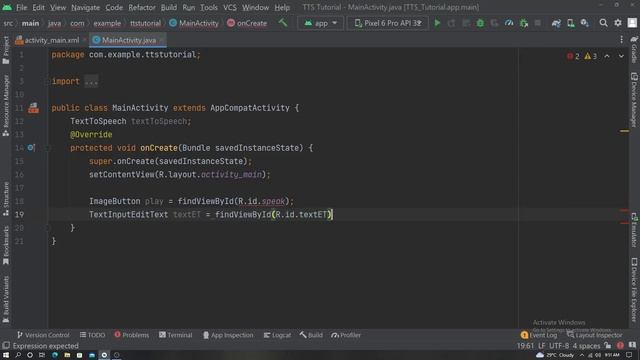Toggle tool window quick-access icon in status bar

(6, 346)
